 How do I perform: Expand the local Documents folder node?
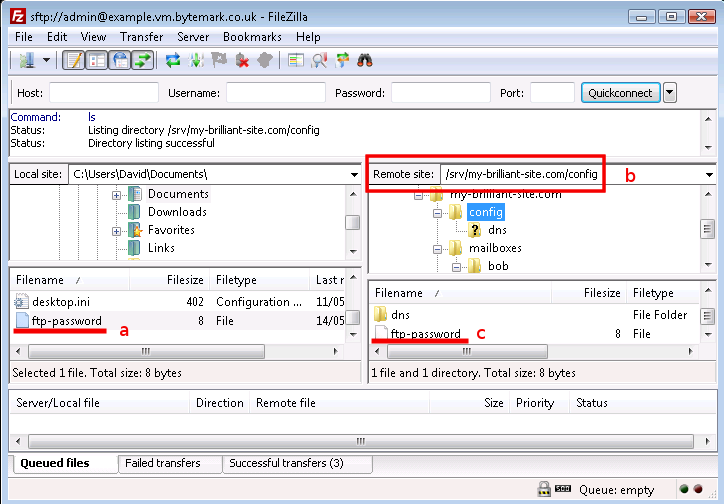click(116, 195)
